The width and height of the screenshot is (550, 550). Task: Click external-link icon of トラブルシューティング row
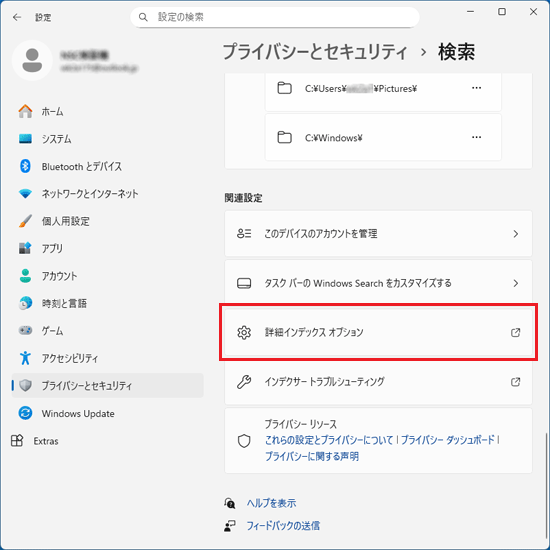[515, 381]
